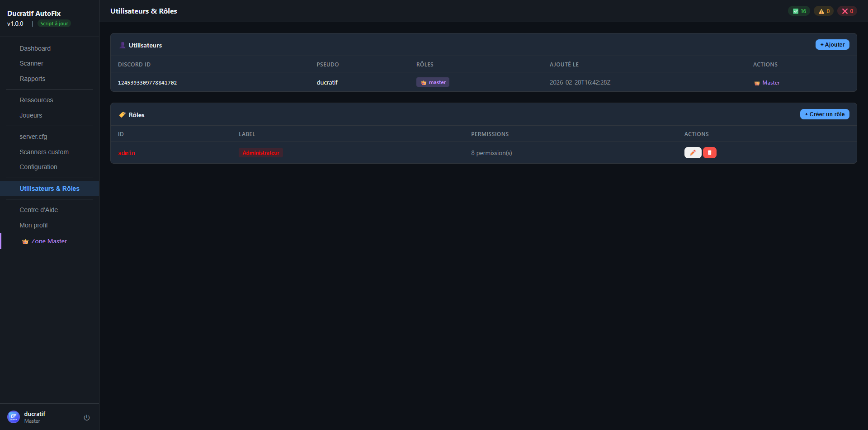Image resolution: width=868 pixels, height=430 pixels.
Task: Click the Administrateur label badge
Action: coord(260,152)
